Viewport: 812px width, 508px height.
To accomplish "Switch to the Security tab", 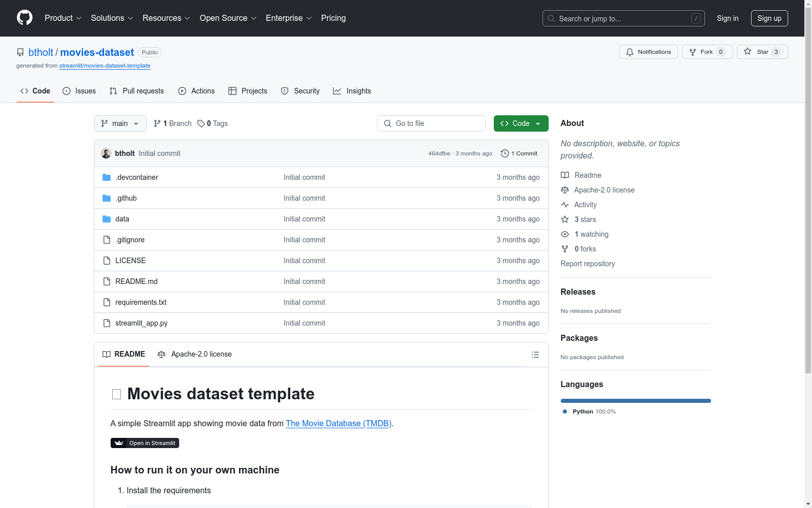I will [x=300, y=91].
